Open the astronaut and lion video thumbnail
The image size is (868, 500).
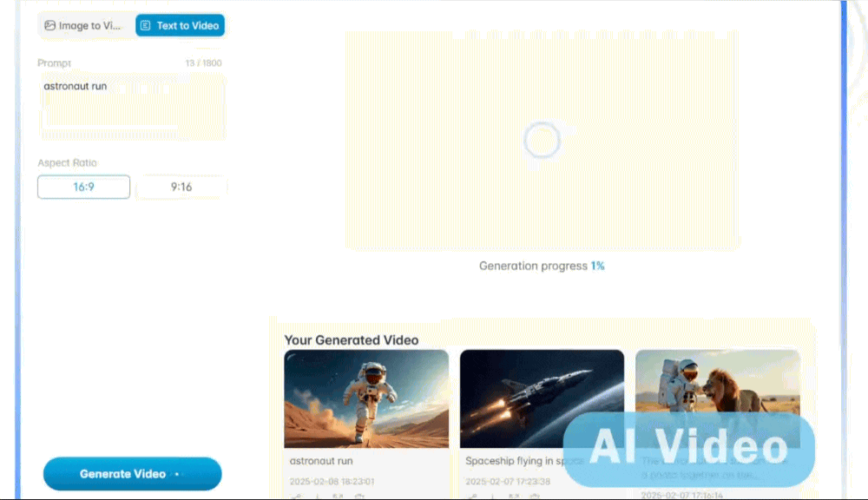718,398
